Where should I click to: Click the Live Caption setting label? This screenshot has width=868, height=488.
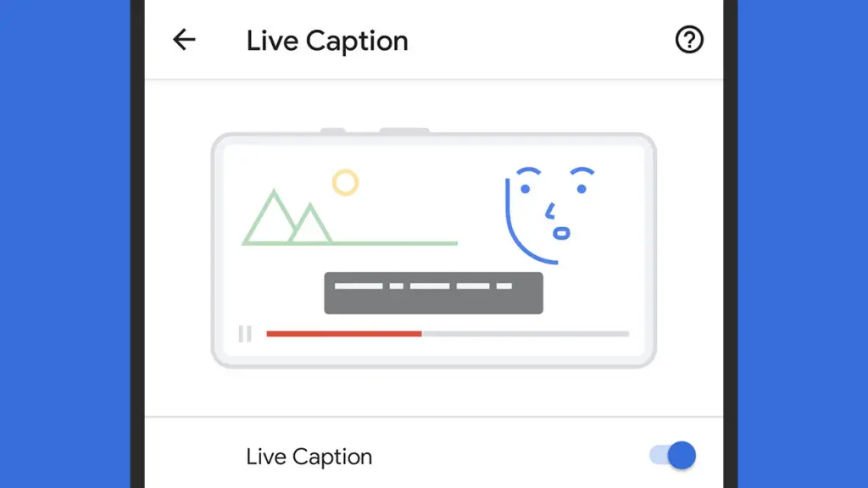309,457
